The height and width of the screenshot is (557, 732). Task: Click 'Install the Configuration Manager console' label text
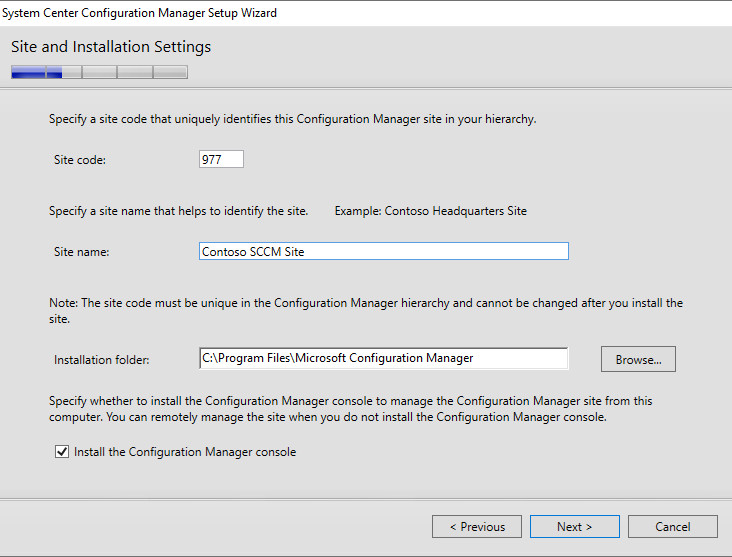[185, 452]
